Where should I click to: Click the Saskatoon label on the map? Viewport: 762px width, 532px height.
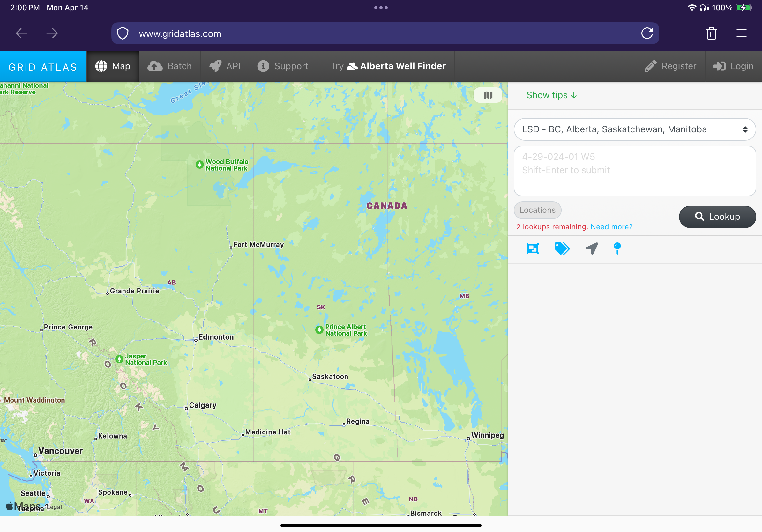pos(330,376)
